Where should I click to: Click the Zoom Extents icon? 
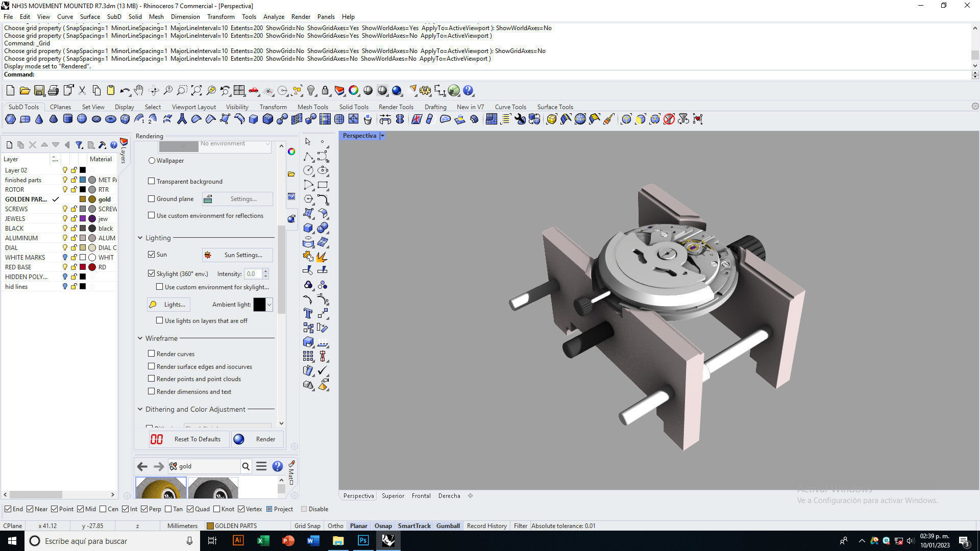pyautogui.click(x=197, y=91)
